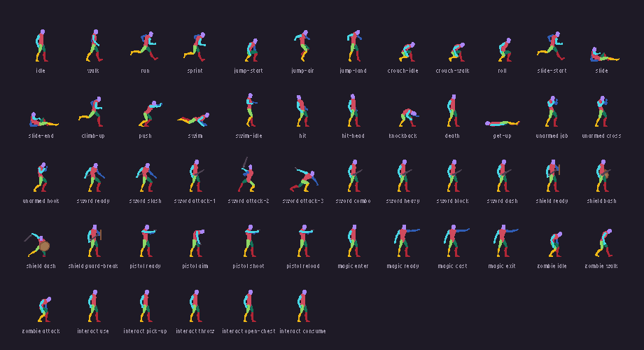Click the 'interact open-chest' label text
644x350 pixels.
pyautogui.click(x=248, y=332)
